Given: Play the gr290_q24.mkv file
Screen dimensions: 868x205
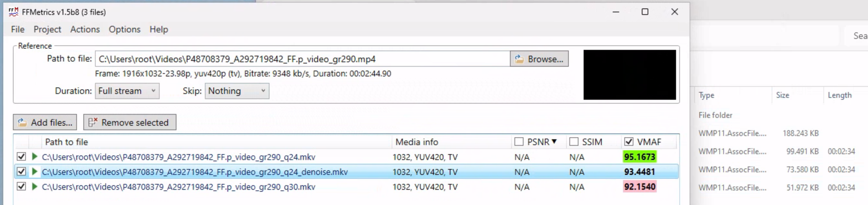Looking at the screenshot, I should tap(34, 157).
